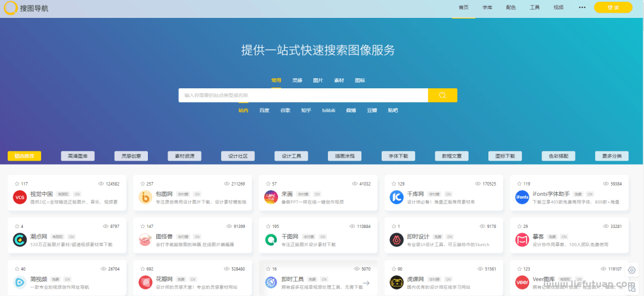Click the 字体下载 category button

[398, 156]
